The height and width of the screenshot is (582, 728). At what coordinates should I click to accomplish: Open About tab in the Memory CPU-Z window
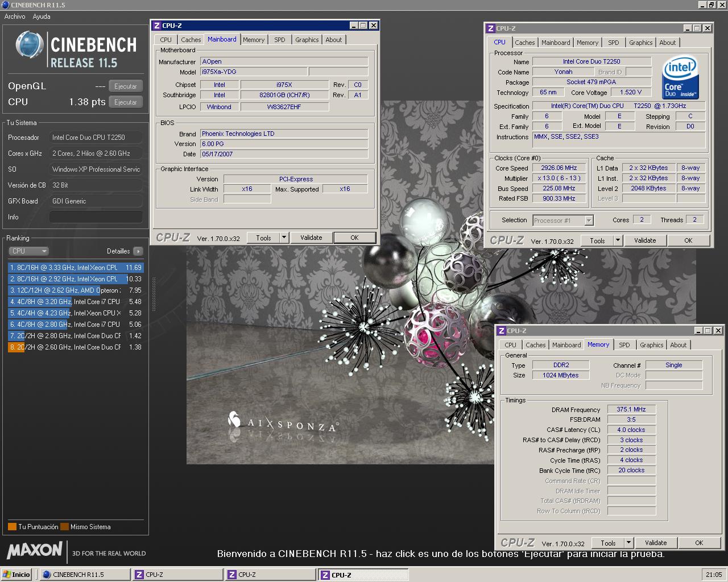[x=679, y=345]
